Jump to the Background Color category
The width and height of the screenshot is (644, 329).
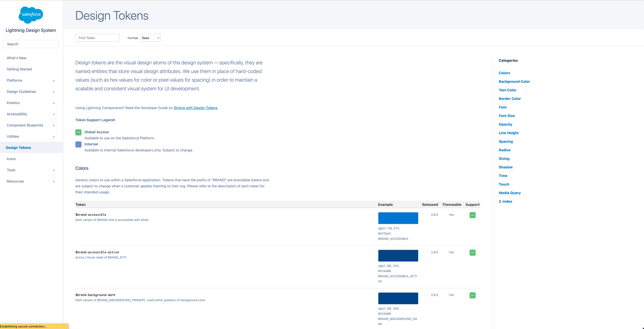click(x=514, y=81)
